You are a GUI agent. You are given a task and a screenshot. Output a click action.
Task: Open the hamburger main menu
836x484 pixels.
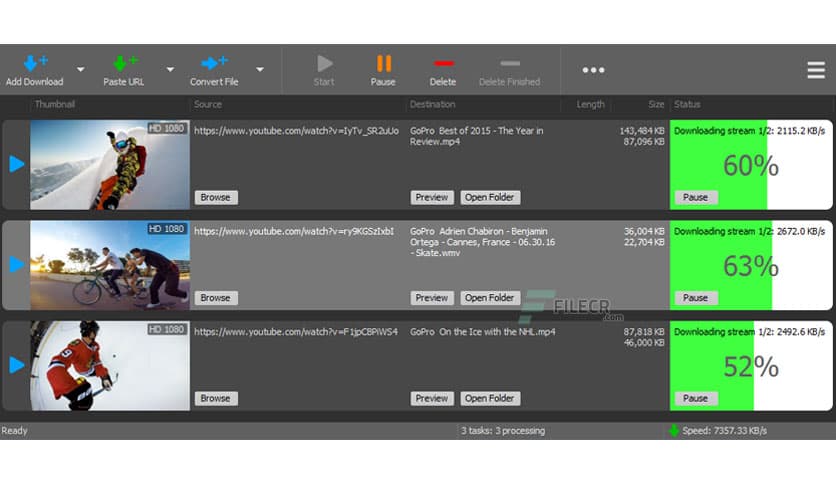point(816,70)
